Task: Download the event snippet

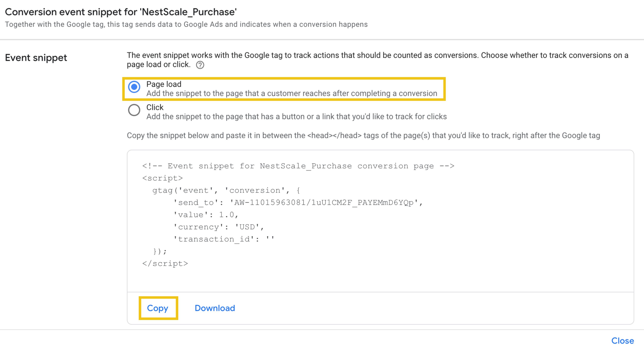Action: [215, 308]
